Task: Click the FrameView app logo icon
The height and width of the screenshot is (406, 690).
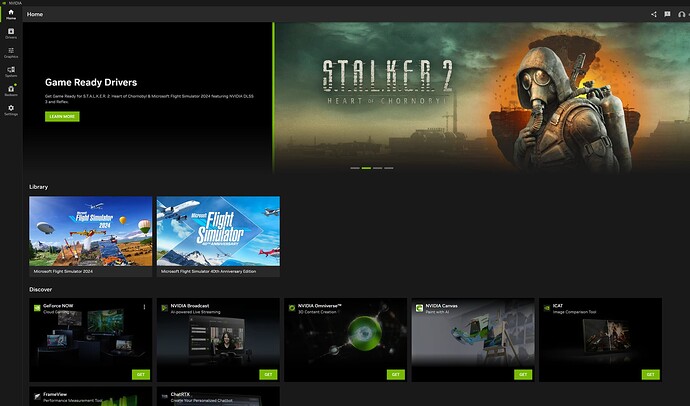Action: (x=37, y=396)
